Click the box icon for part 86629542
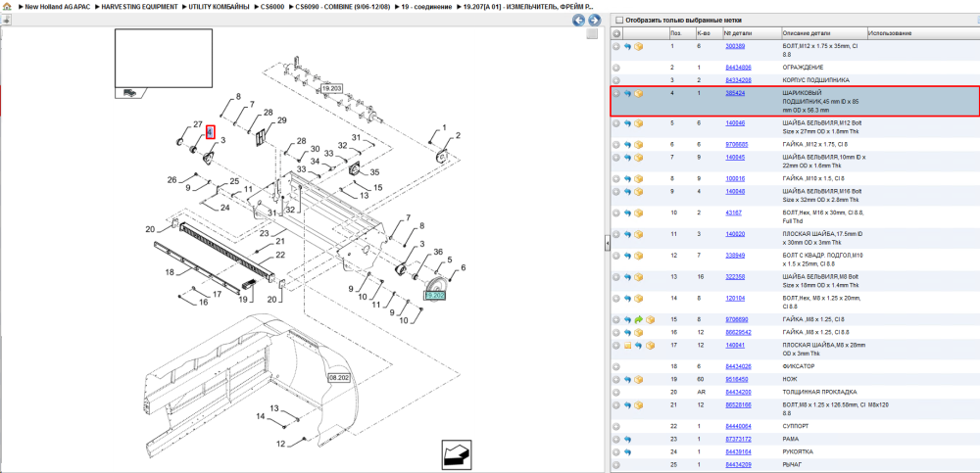 click(639, 332)
